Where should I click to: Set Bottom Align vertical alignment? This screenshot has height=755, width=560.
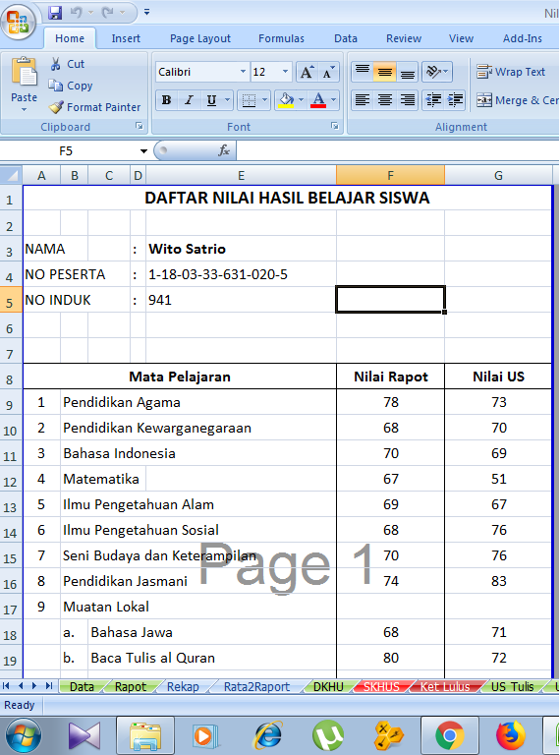coord(407,72)
